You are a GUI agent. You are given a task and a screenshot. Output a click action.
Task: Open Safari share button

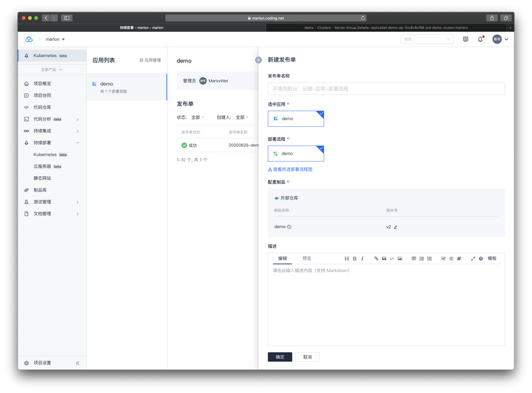click(492, 18)
